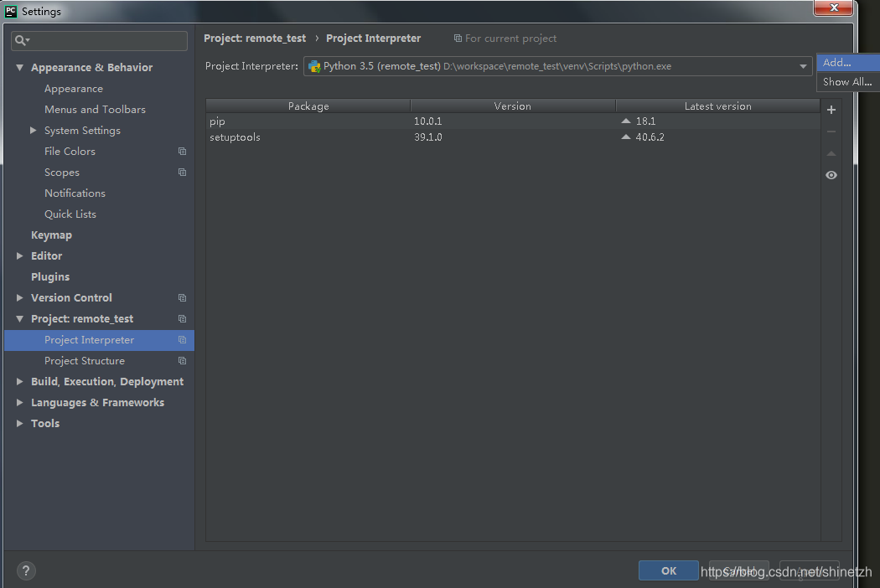Click the install package plus icon
This screenshot has height=588, width=880.
click(831, 110)
